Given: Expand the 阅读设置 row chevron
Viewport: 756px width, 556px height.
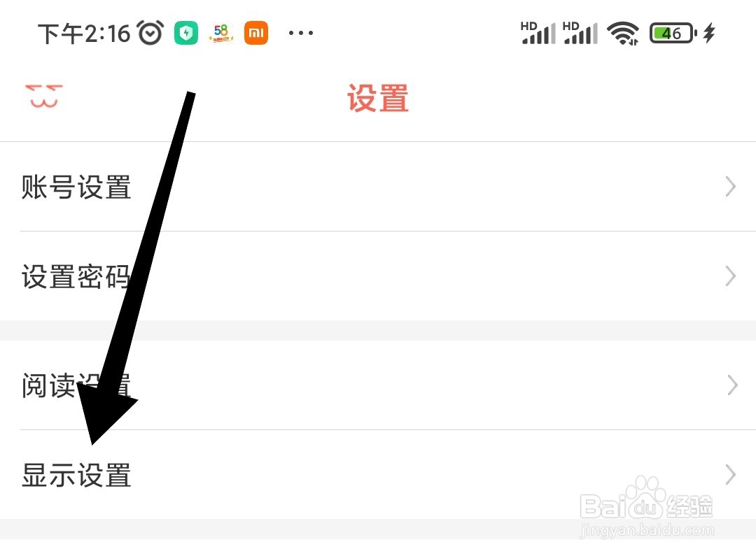Looking at the screenshot, I should tap(732, 385).
